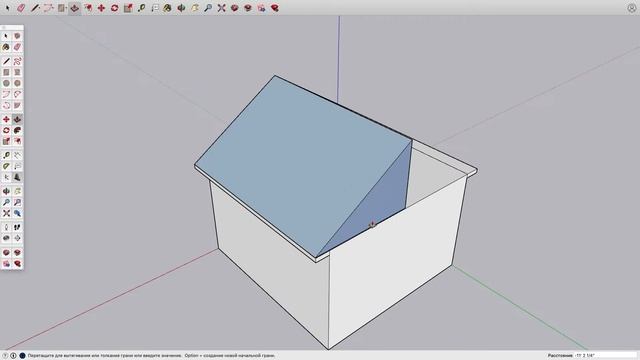The width and height of the screenshot is (640, 360).
Task: Click Zoom Extents in top toolbar
Action: click(221, 8)
